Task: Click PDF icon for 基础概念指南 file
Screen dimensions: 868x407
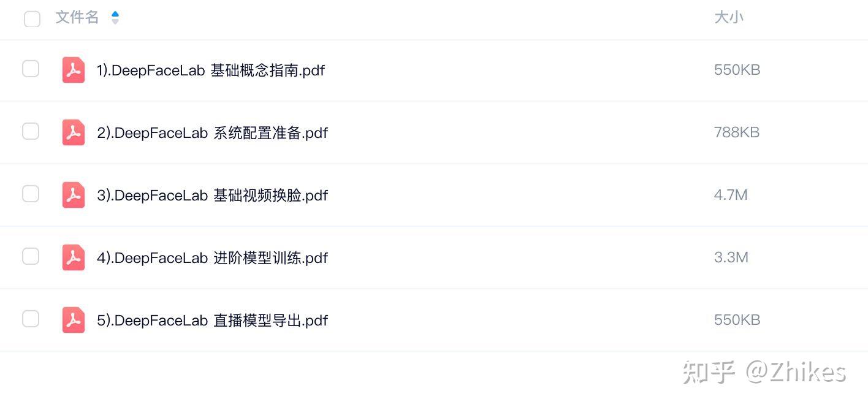Action: click(74, 70)
